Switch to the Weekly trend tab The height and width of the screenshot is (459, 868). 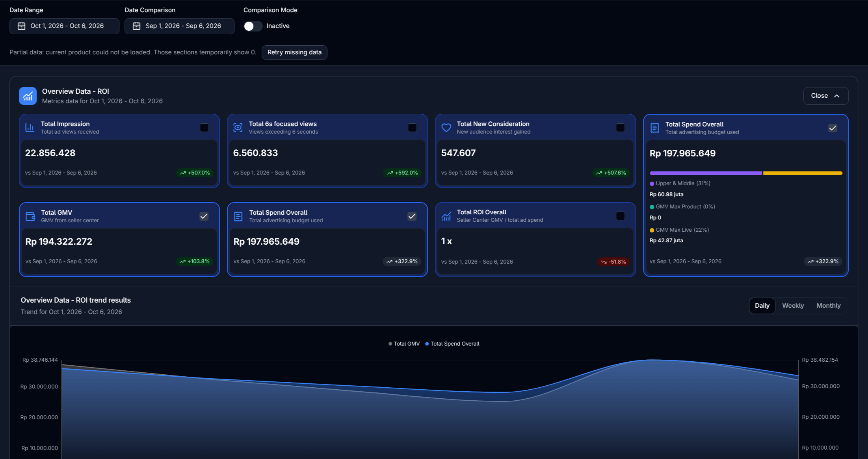[793, 306]
